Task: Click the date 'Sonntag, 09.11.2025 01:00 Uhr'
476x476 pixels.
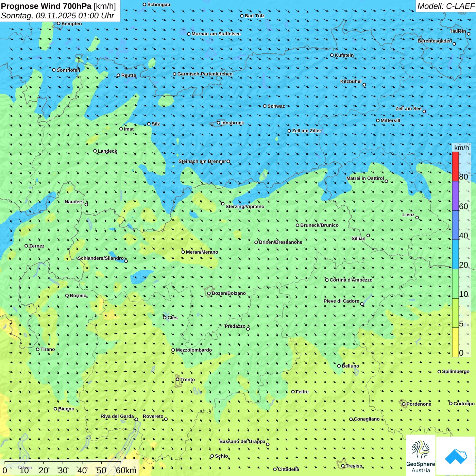Action: click(57, 16)
